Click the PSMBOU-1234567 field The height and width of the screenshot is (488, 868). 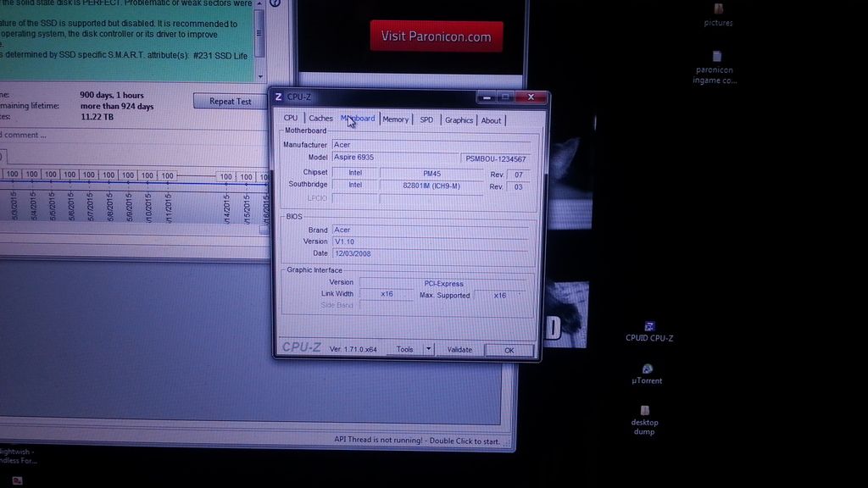click(x=495, y=158)
